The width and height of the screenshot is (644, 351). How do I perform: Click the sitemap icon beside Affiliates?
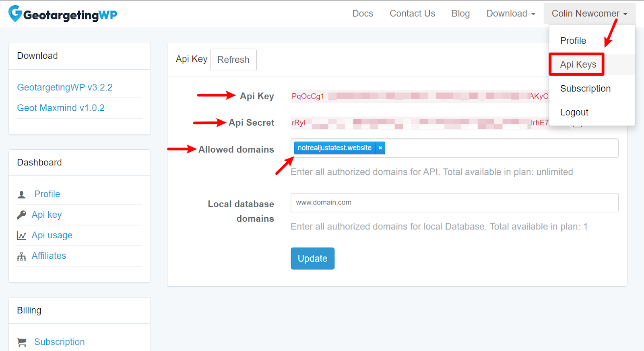(21, 256)
